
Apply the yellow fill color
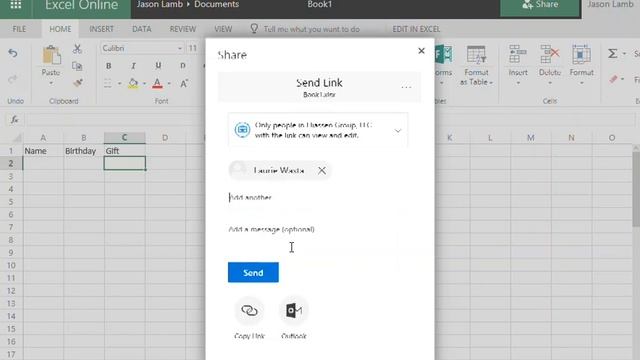tap(133, 84)
